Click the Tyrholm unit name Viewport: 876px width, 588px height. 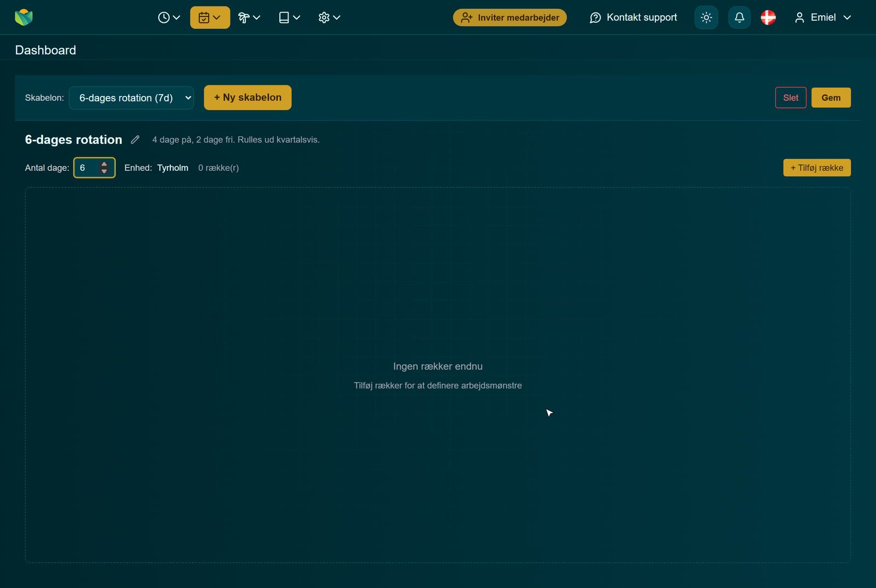(172, 168)
